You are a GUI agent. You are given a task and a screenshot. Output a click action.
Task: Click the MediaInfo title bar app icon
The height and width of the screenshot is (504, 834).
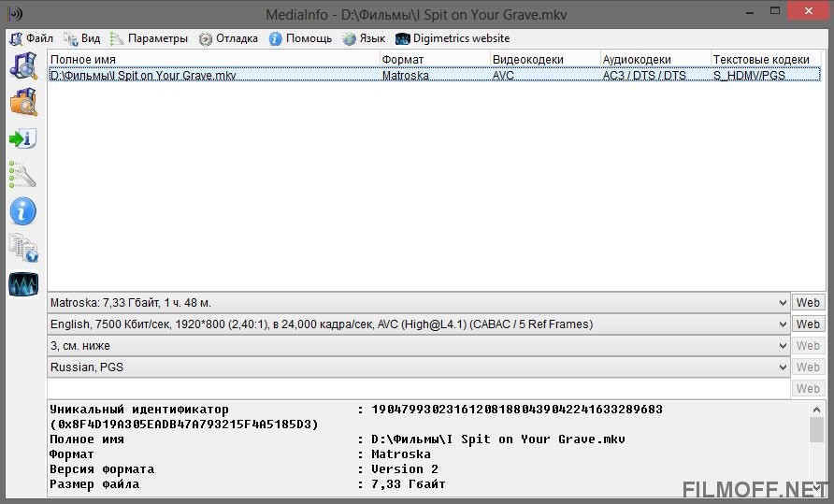tap(15, 13)
